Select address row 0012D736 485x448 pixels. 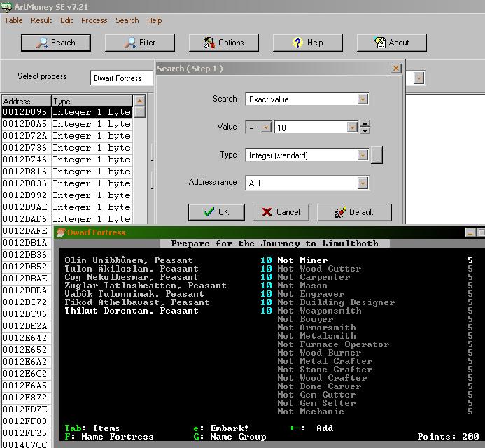click(66, 148)
